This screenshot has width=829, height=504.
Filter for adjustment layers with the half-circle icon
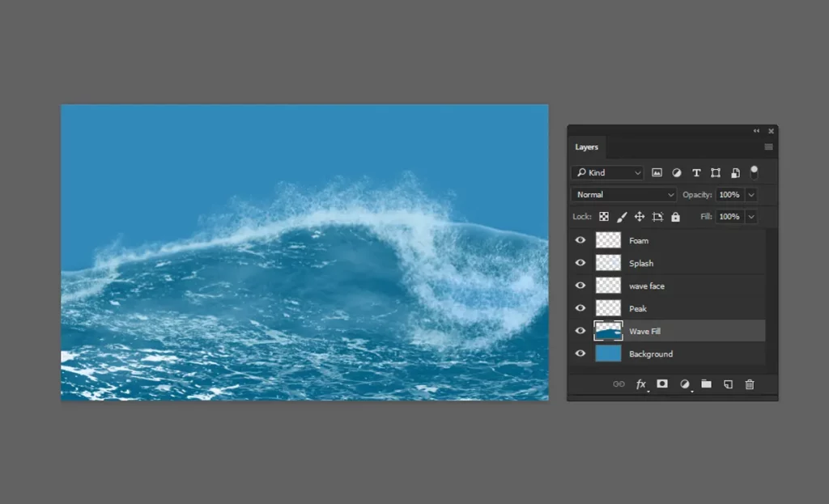(x=676, y=172)
